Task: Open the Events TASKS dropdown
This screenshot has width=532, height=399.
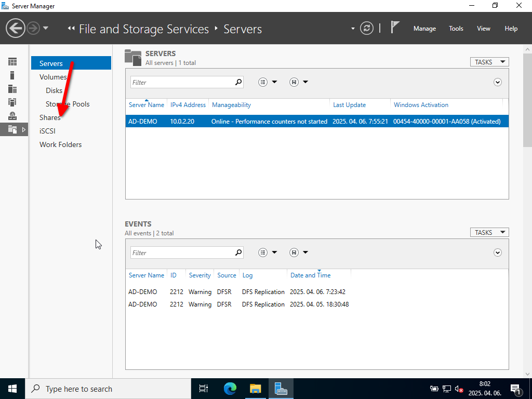Action: tap(489, 232)
